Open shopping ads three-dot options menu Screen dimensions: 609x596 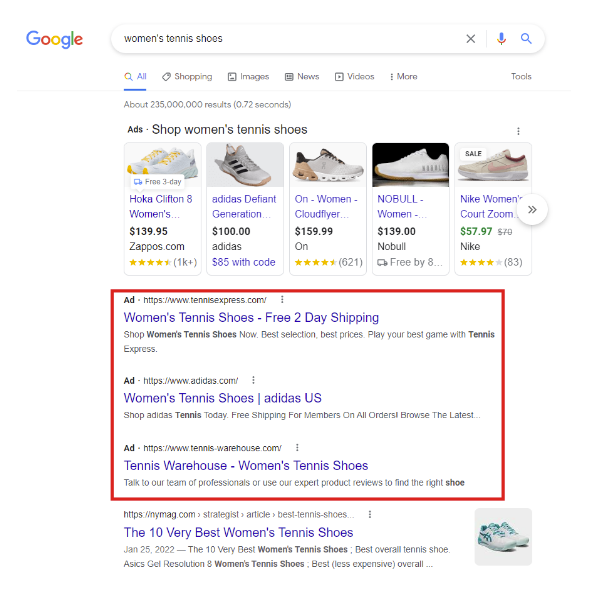pos(518,131)
